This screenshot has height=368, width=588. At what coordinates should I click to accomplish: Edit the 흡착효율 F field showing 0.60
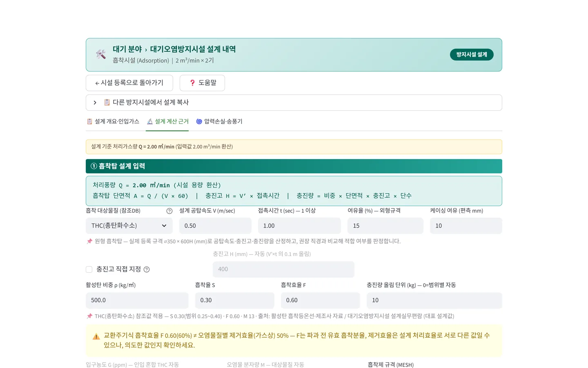click(321, 301)
